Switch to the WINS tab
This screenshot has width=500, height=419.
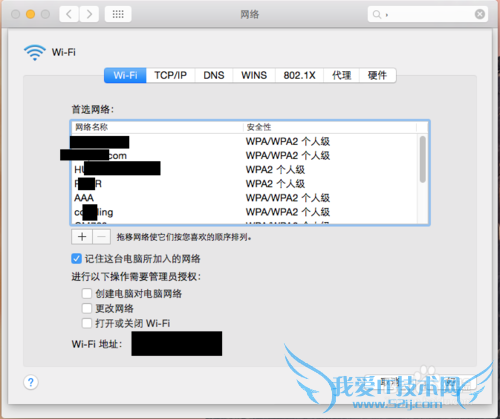[254, 75]
